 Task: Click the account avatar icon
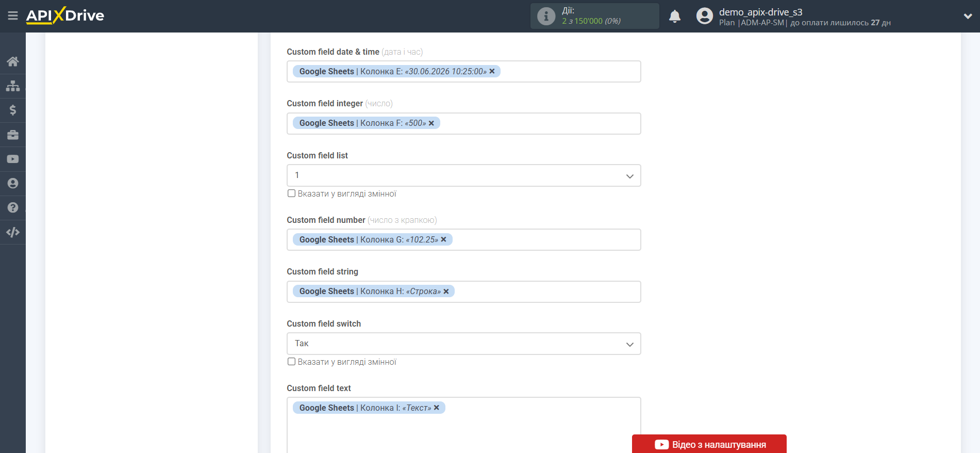(704, 16)
